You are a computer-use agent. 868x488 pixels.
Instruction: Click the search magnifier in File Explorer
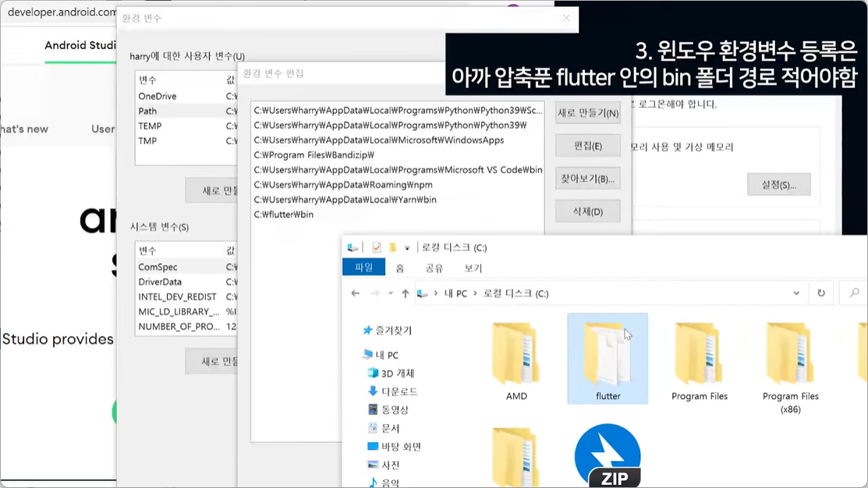(854, 292)
